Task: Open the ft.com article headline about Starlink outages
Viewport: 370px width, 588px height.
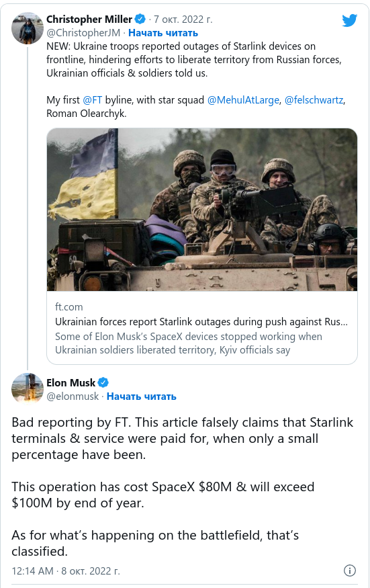Action: coord(201,322)
